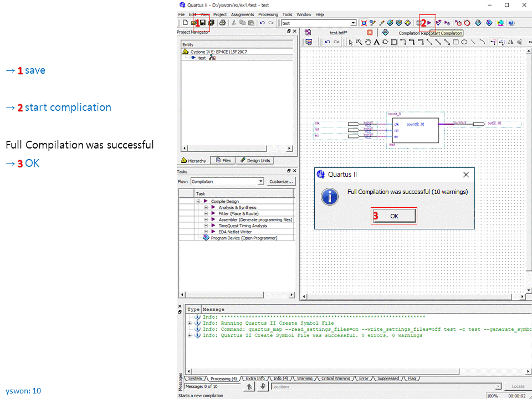Switch to the Design Units tab
532x399 pixels.
coord(255,161)
